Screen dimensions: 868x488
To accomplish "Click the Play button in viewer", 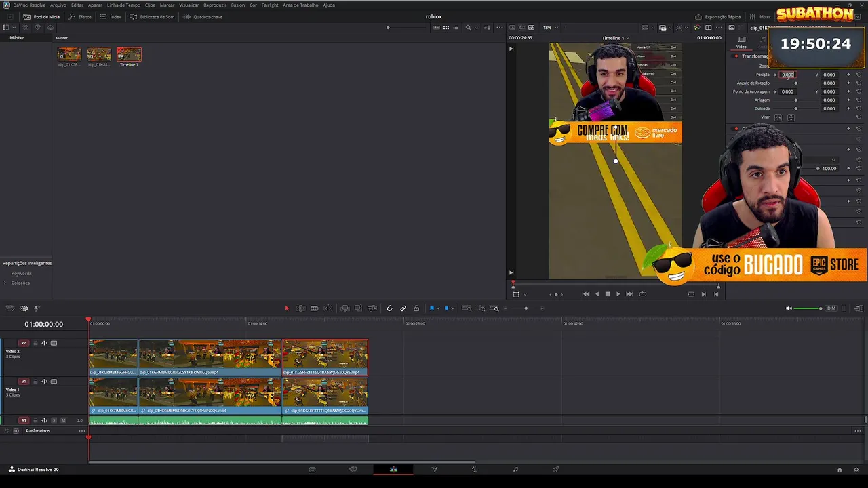I will click(x=618, y=294).
